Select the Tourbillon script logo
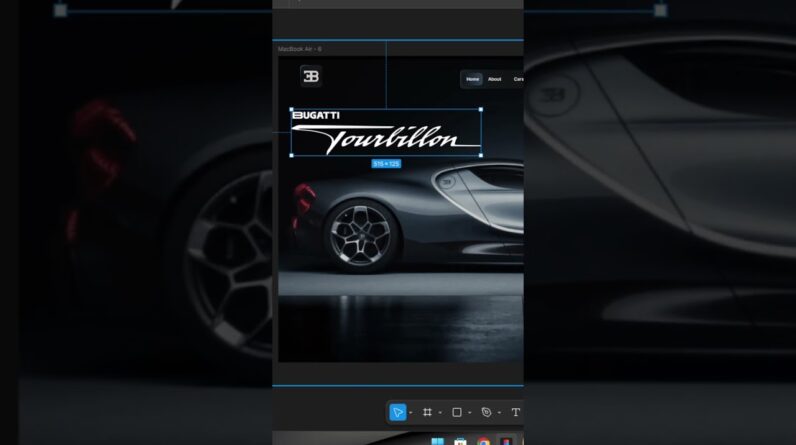 [386, 139]
